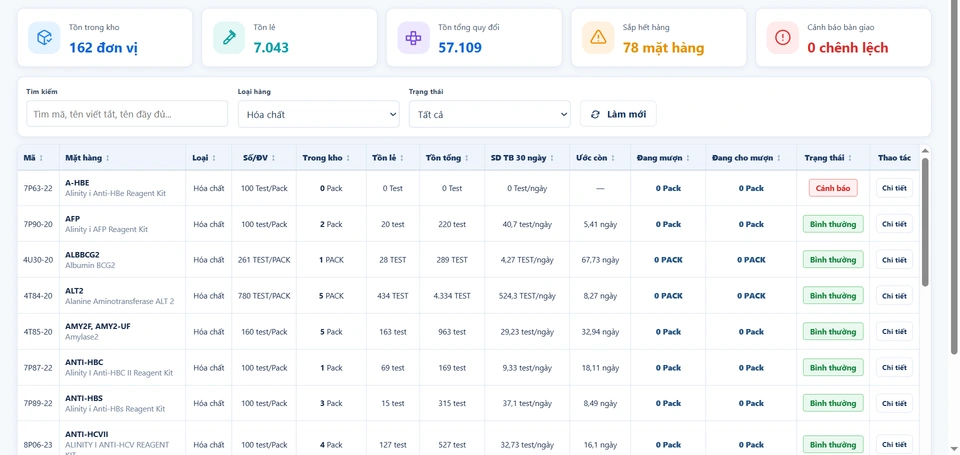Viewport: 960px width, 455px height.
Task: Click the 315 test total cell
Action: [452, 403]
